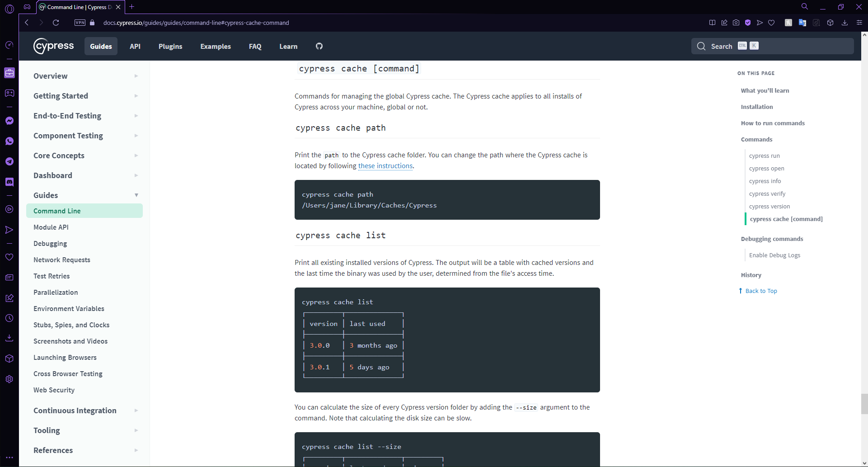
Task: Open the Player icon in sidebar
Action: [9, 209]
